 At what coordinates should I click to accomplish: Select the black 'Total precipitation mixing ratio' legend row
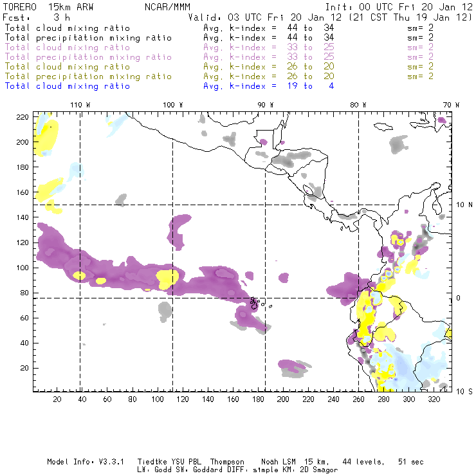pos(88,38)
